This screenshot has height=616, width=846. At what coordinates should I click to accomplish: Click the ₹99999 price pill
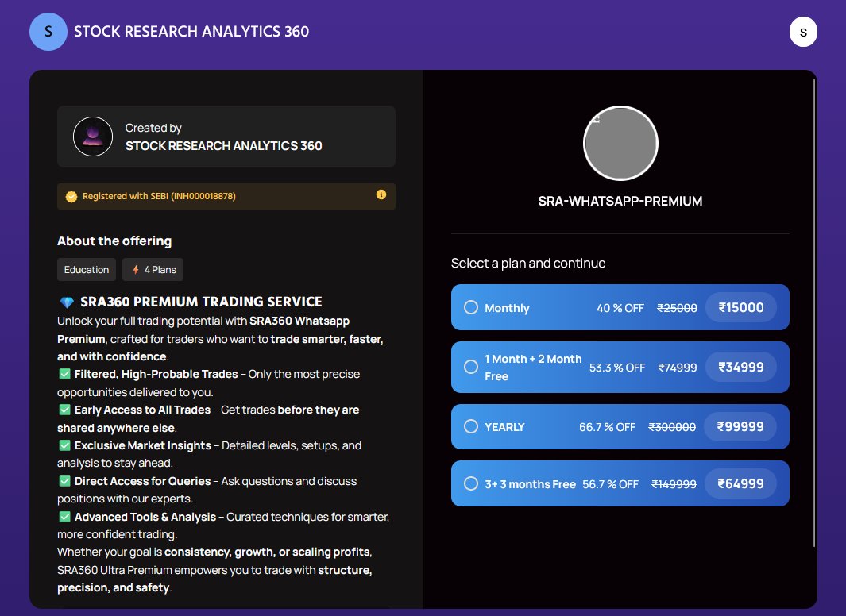coord(740,426)
